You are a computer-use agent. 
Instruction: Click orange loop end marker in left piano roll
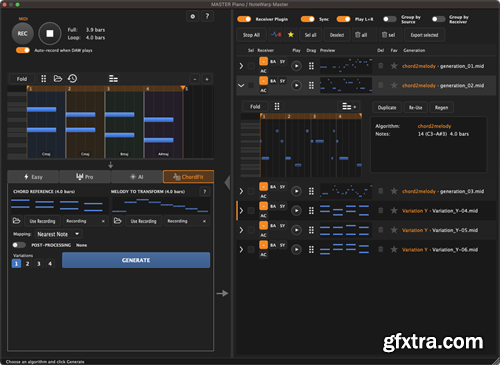(183, 88)
